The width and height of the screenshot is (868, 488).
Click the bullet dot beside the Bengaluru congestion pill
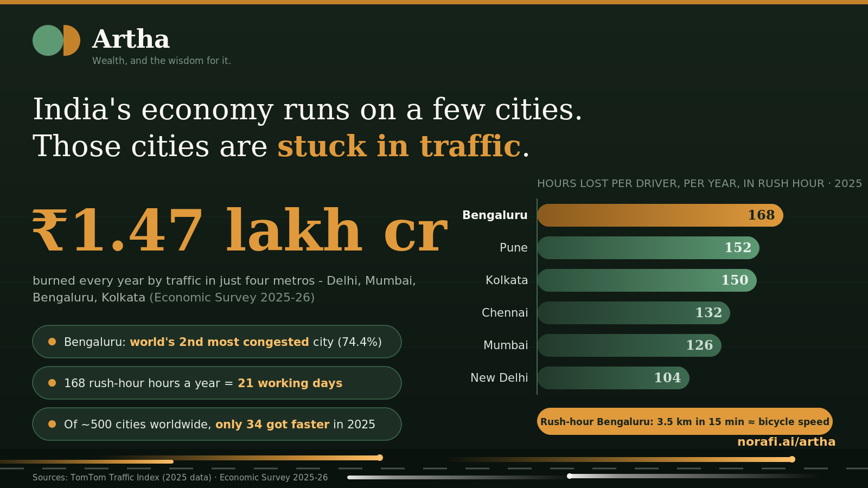52,342
